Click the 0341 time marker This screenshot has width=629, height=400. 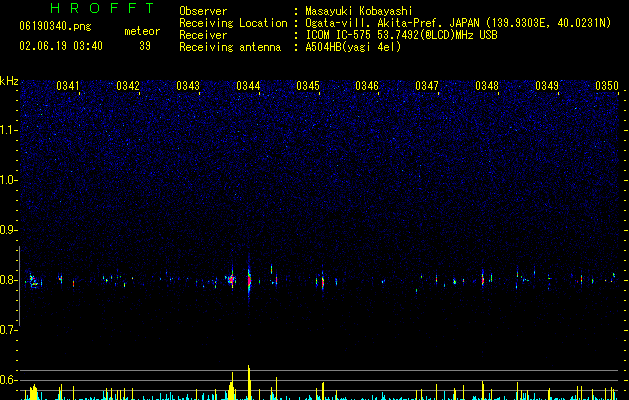[x=68, y=86]
